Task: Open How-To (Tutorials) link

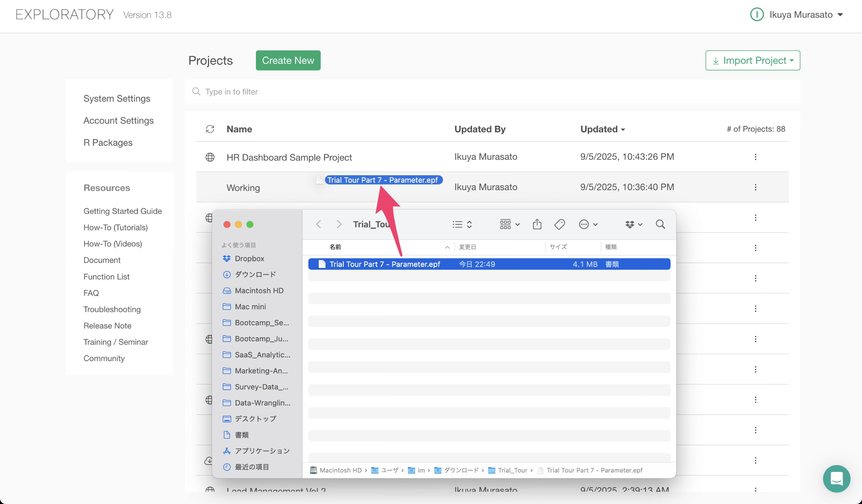Action: (x=115, y=227)
